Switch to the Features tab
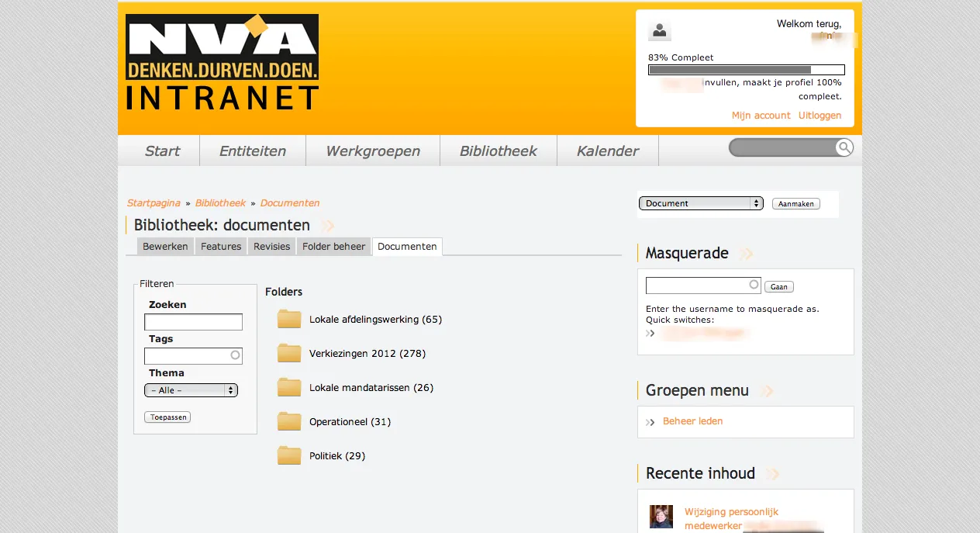Viewport: 980px width, 533px height. point(221,247)
